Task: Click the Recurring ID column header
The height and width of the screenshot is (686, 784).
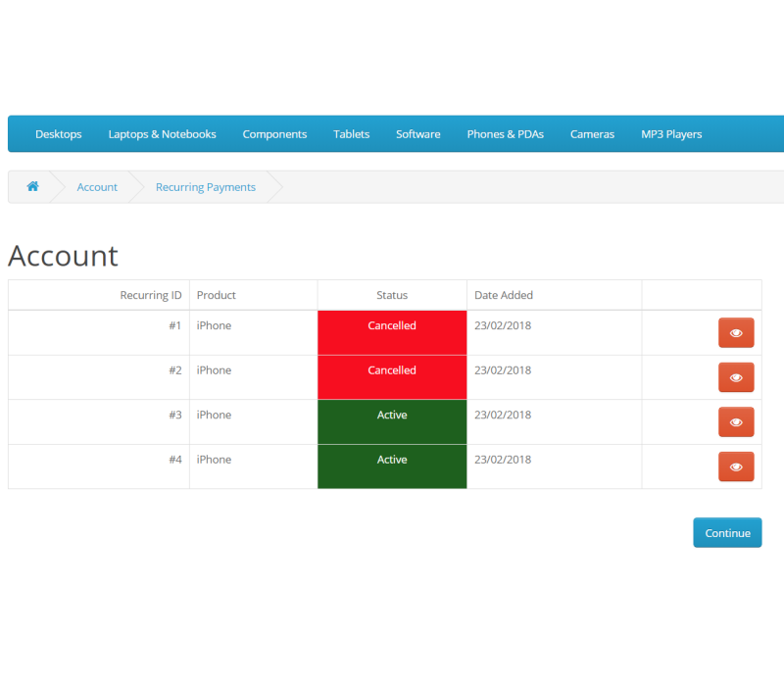Action: click(151, 295)
